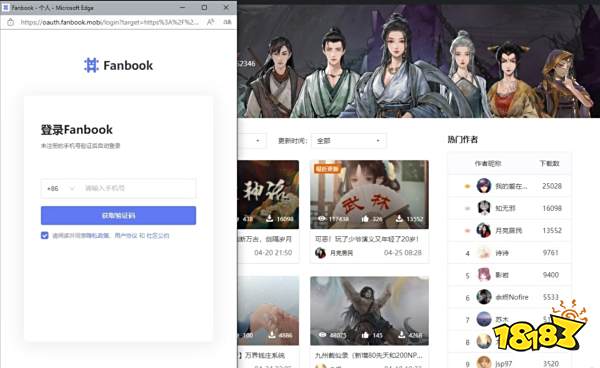The image size is (600, 368).
Task: Maximize the Fanbook Edge login window
Action: tap(204, 7)
